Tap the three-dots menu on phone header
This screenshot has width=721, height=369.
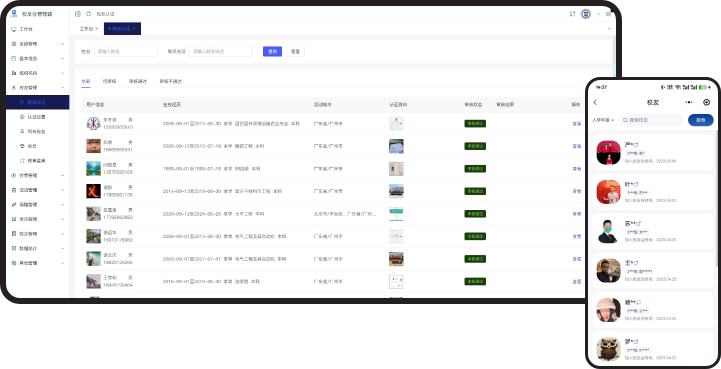[x=688, y=102]
